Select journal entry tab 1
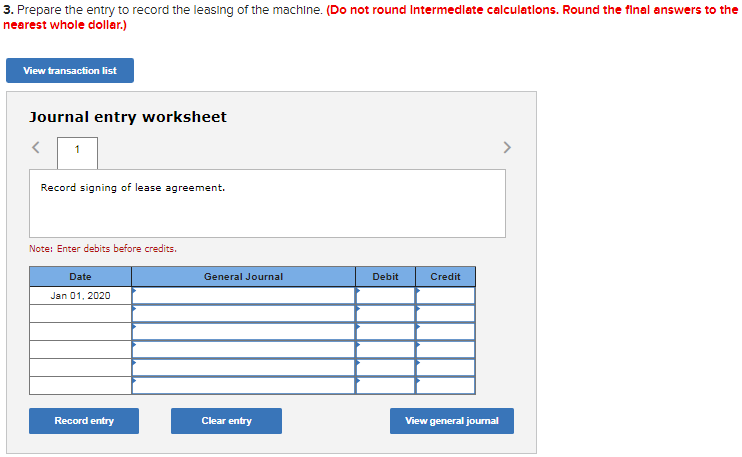Viewport: 742px width, 457px height. pyautogui.click(x=78, y=152)
